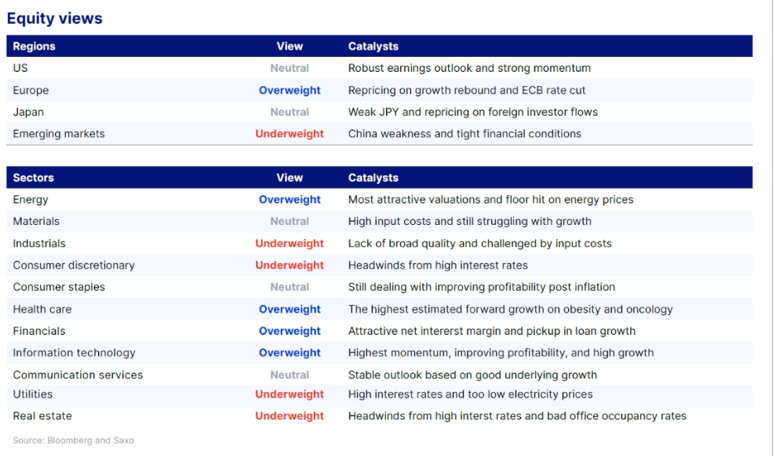774x456 pixels.
Task: Click the Financials catalyst text
Action: click(x=492, y=331)
